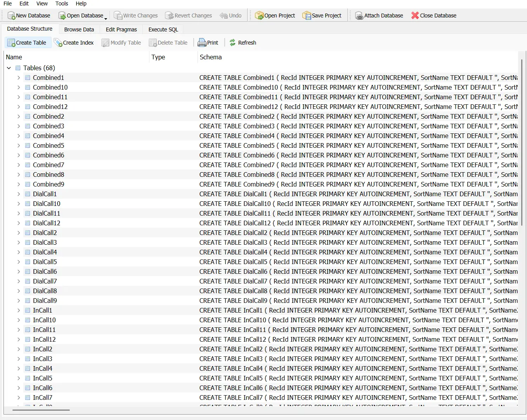The image size is (527, 420).
Task: Click the horizontal scrollbar thumb at bottom
Action: 41,410
